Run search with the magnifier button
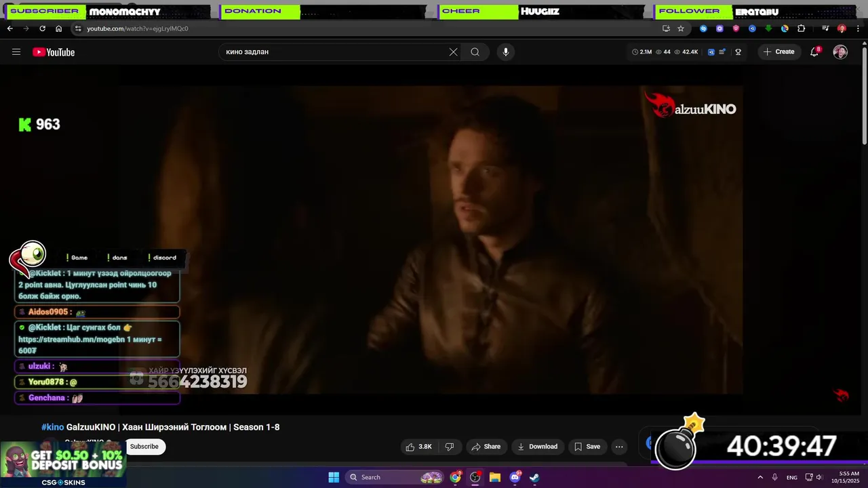Image resolution: width=868 pixels, height=488 pixels. tap(475, 52)
